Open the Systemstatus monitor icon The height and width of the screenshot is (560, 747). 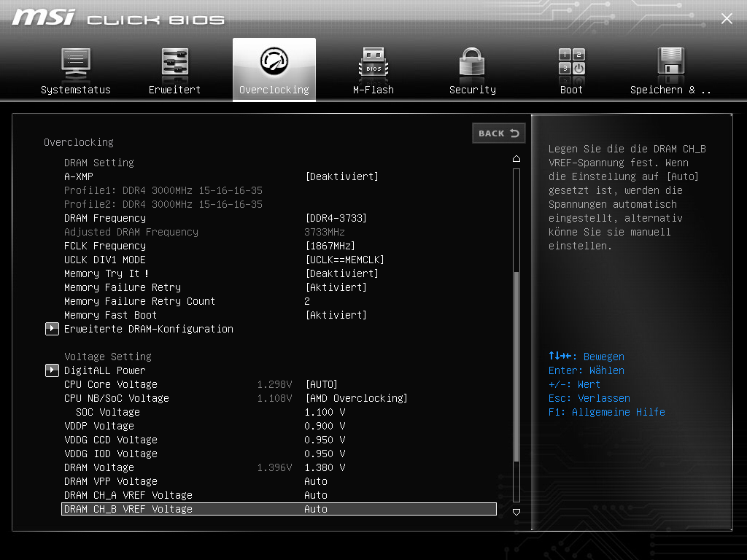pos(76,64)
